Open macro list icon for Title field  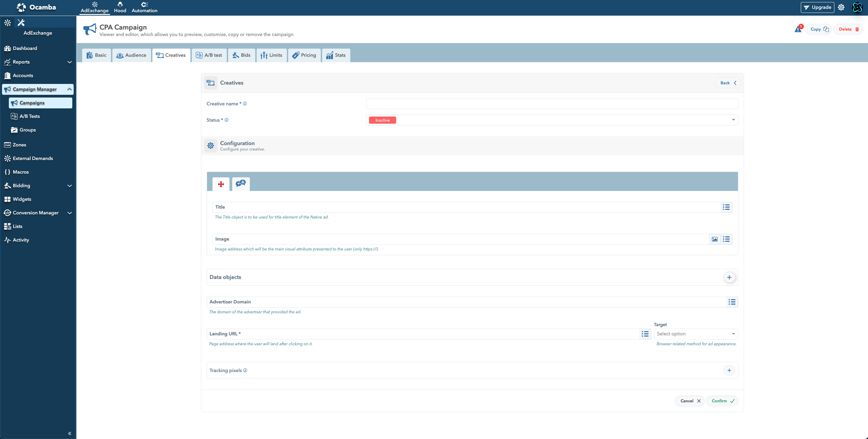(726, 207)
